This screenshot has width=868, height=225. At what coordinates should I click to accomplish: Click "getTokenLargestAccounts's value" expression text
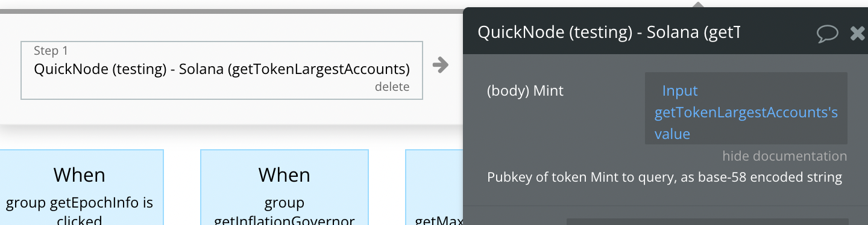coord(746,123)
